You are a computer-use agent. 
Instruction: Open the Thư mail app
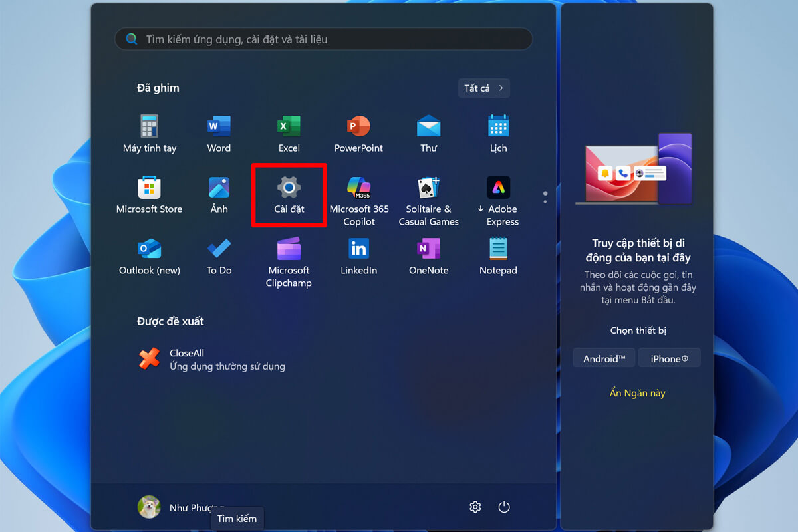(428, 131)
